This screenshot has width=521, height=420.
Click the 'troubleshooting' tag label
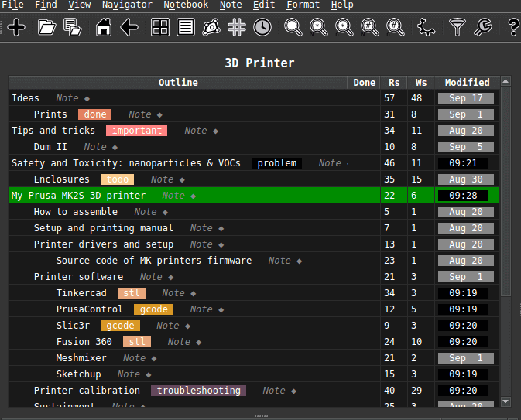pos(199,391)
